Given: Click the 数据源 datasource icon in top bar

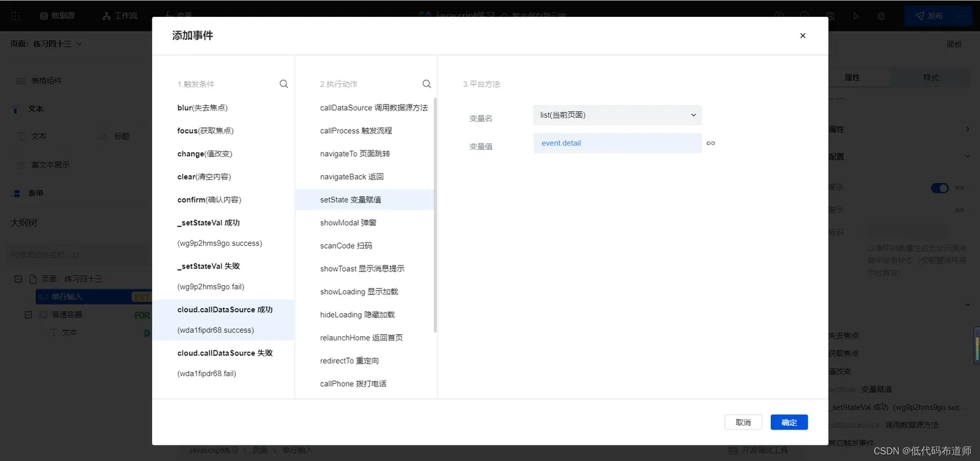Looking at the screenshot, I should coord(44,15).
